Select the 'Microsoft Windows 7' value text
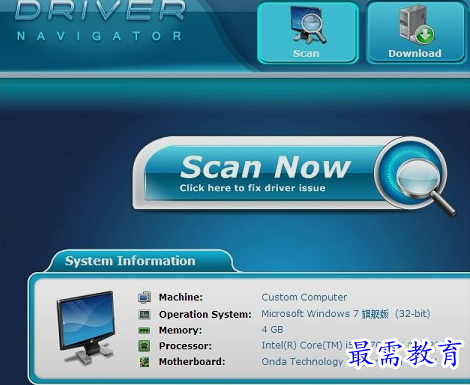This screenshot has height=385, width=470. pyautogui.click(x=346, y=314)
